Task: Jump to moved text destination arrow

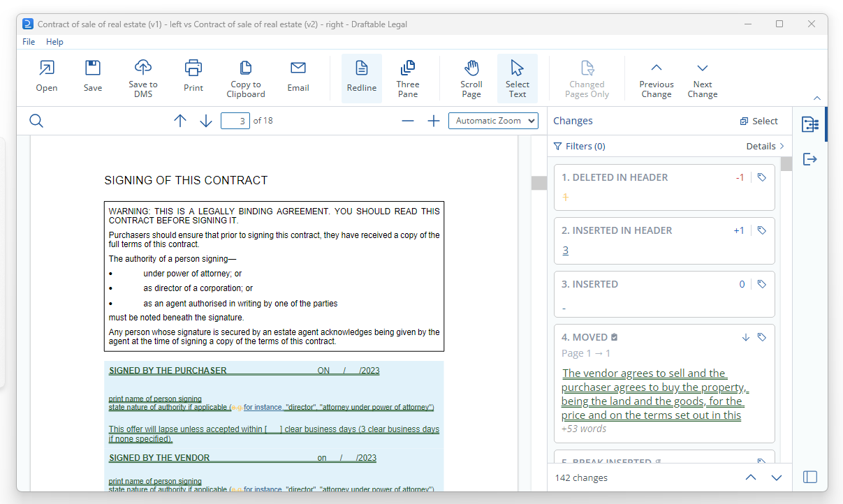Action: 745,337
